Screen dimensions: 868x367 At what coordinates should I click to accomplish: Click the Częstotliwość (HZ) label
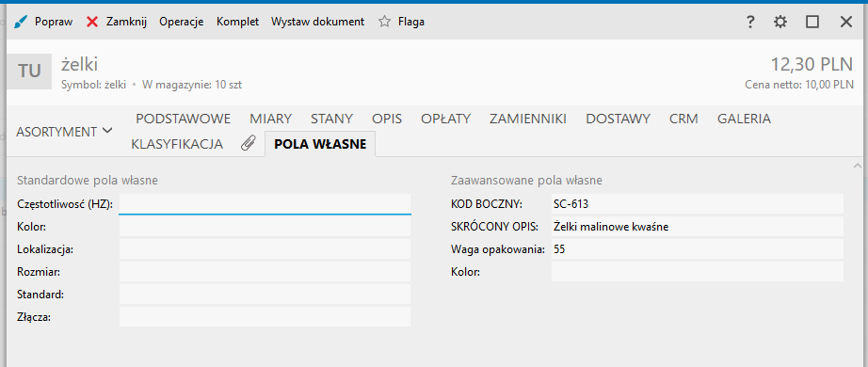click(65, 204)
